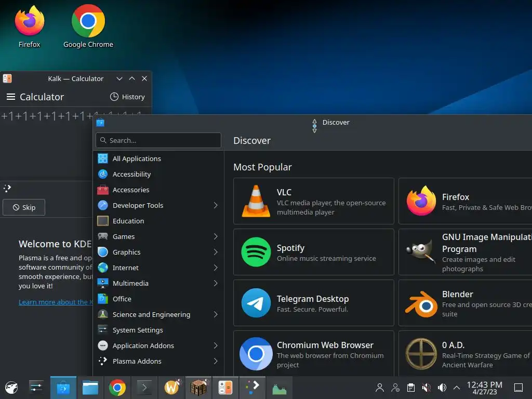
Task: Click the System Settings icon in sidebar
Action: tap(103, 330)
